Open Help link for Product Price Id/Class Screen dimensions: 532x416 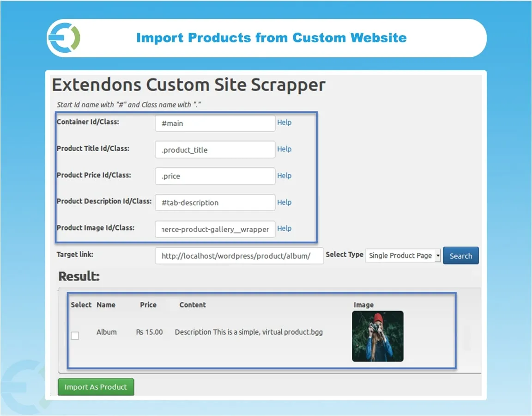click(284, 176)
